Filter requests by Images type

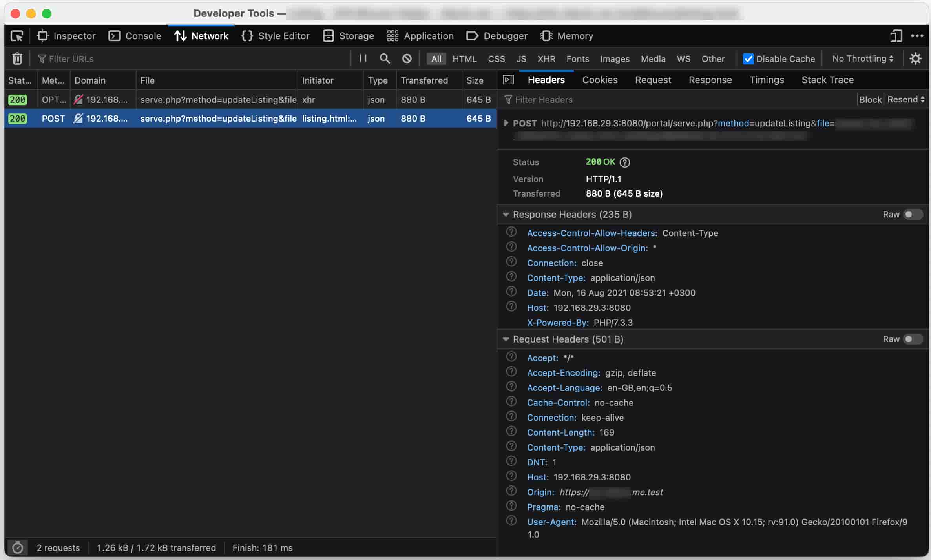pos(615,59)
